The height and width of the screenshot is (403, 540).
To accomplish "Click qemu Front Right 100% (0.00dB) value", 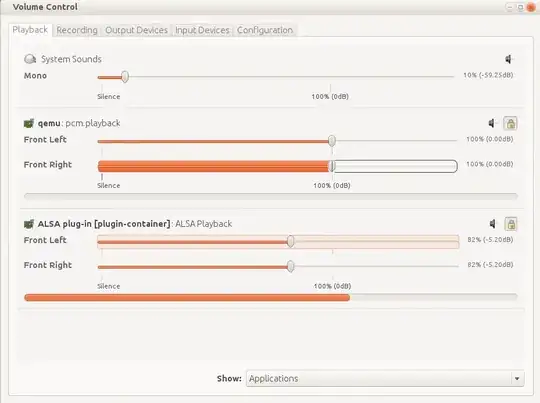I will 490,164.
